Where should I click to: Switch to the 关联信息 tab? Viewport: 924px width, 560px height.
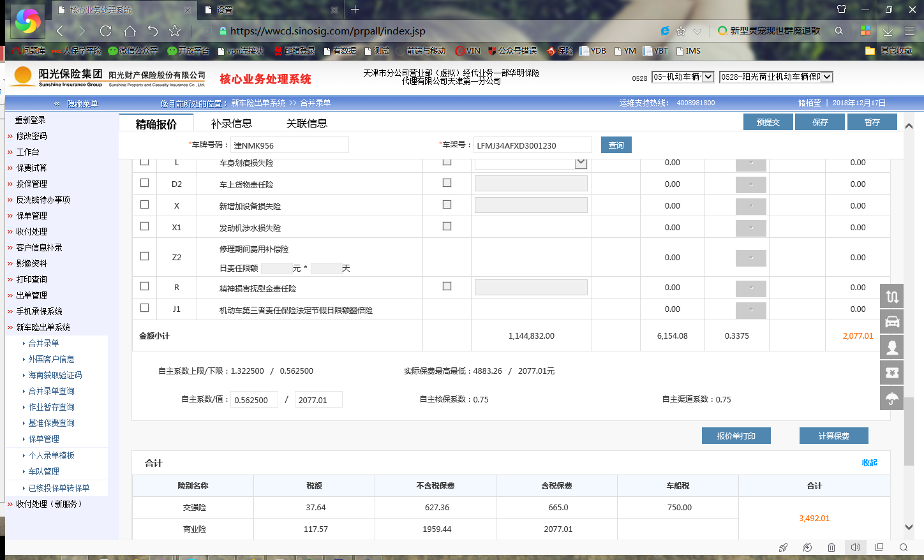tap(306, 123)
